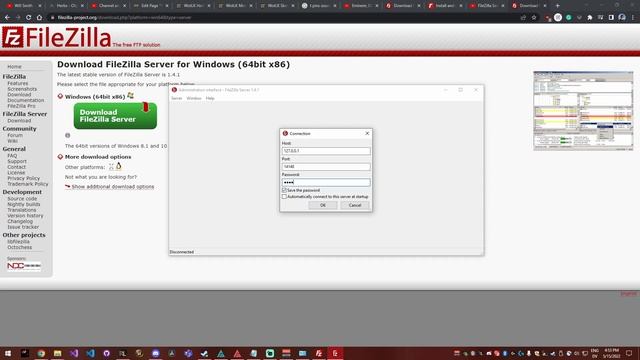Viewport: 640px width, 360px height.
Task: Switch to the FileZilla Se... YouTube tab
Action: [x=486, y=6]
